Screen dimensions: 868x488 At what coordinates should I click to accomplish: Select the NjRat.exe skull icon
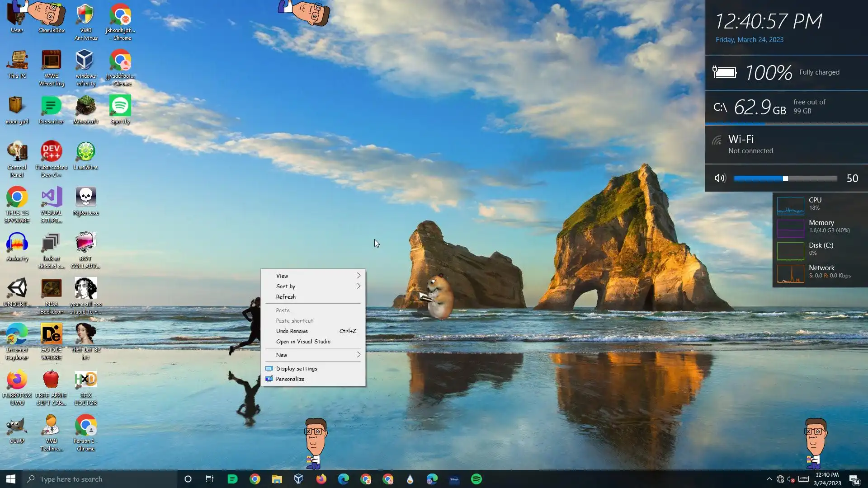[x=85, y=197]
